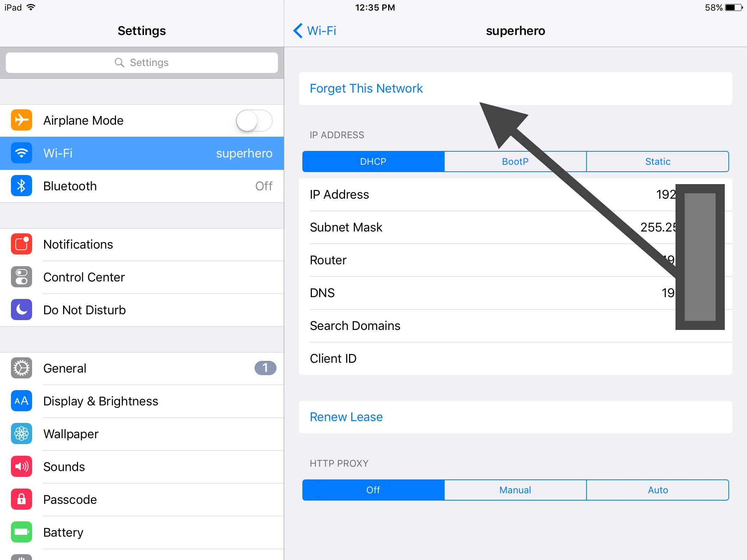Tap the Battery icon

pyautogui.click(x=20, y=532)
